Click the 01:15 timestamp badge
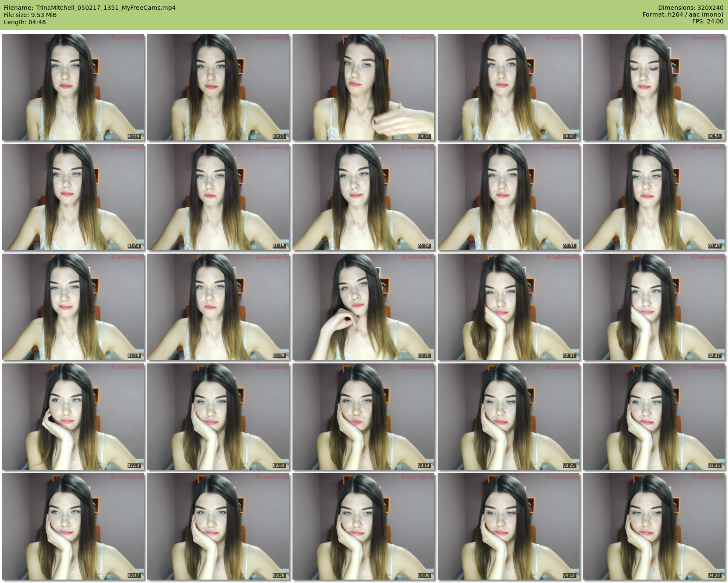The height and width of the screenshot is (583, 728). pos(278,246)
